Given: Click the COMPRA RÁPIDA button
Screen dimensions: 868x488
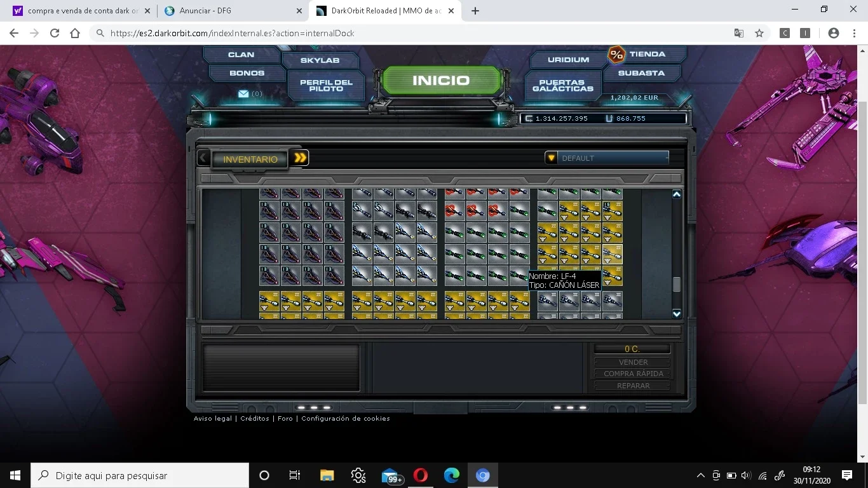Looking at the screenshot, I should [633, 374].
